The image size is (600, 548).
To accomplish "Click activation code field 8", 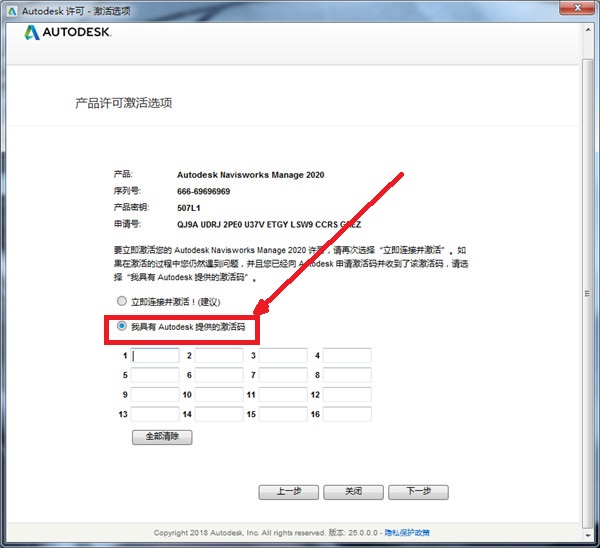I will click(x=347, y=375).
